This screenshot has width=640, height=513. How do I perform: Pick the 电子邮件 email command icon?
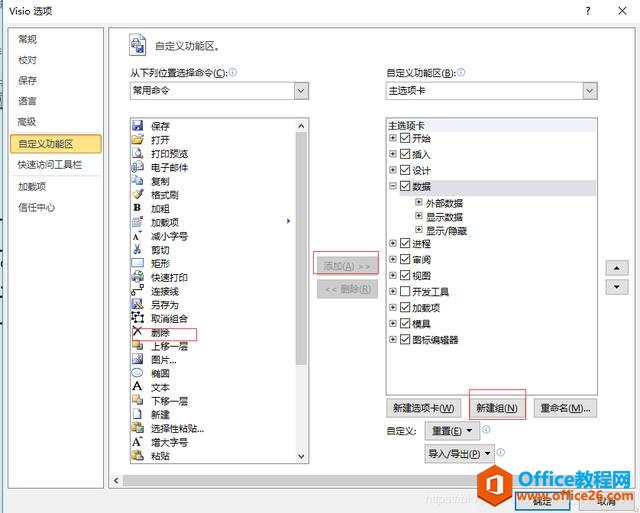138,167
